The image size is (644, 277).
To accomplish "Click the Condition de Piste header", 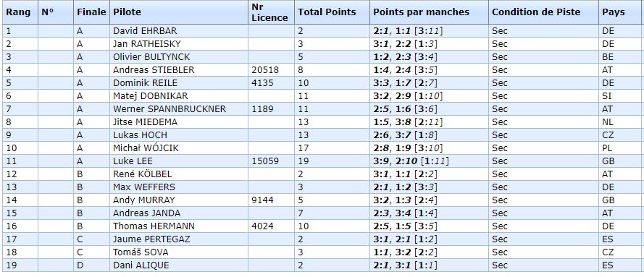I will (536, 12).
